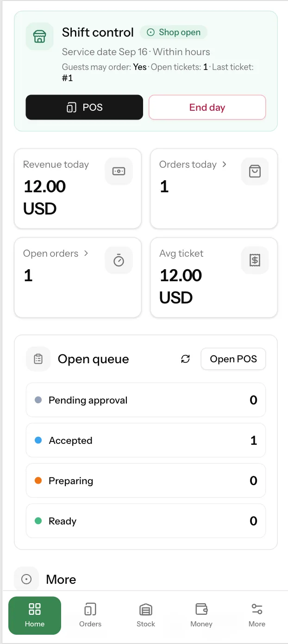Expand Open orders chevron
Screen dimensions: 288x644
(x=86, y=253)
